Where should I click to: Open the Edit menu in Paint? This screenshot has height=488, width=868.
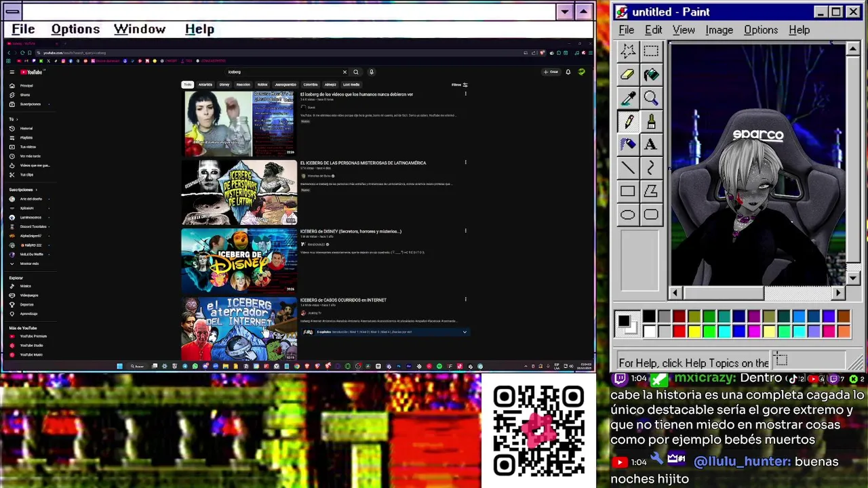pos(654,30)
